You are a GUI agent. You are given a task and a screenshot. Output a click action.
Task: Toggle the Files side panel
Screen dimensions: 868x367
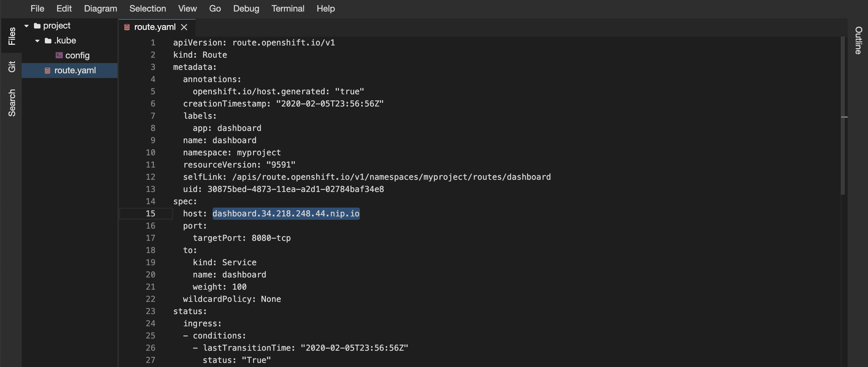[x=12, y=36]
